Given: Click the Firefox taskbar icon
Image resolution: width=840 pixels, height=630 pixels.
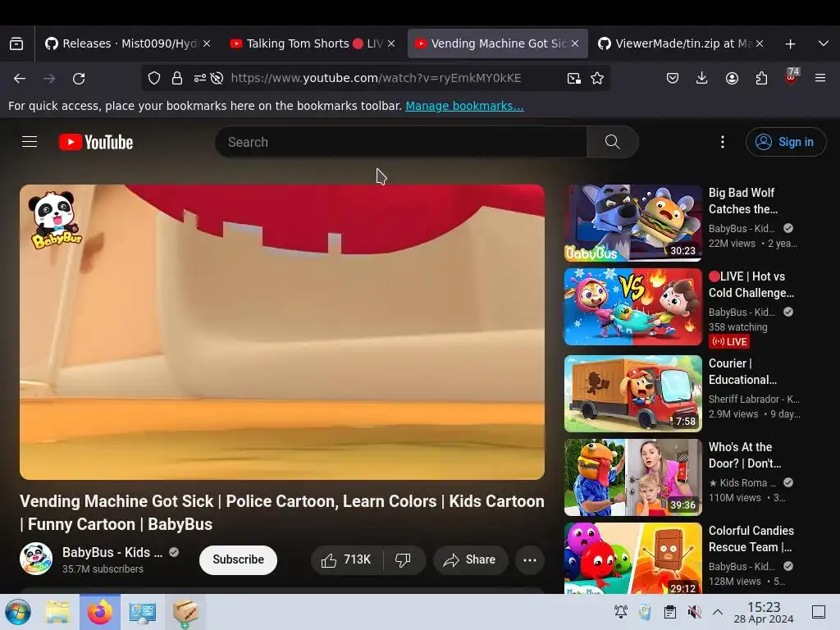Looking at the screenshot, I should pos(100,612).
